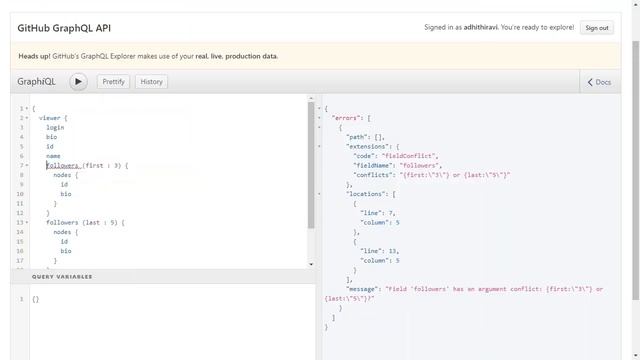Screen dimensions: 640x360
Task: Collapse the result root fold arrow
Action: pos(320,109)
